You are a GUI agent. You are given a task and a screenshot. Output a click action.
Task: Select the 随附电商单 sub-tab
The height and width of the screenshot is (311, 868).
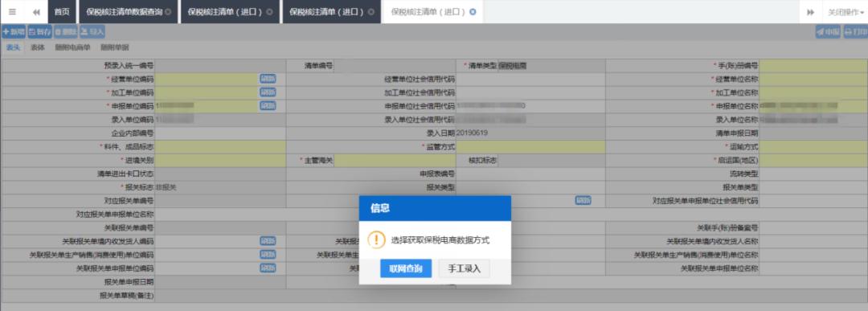coord(72,47)
